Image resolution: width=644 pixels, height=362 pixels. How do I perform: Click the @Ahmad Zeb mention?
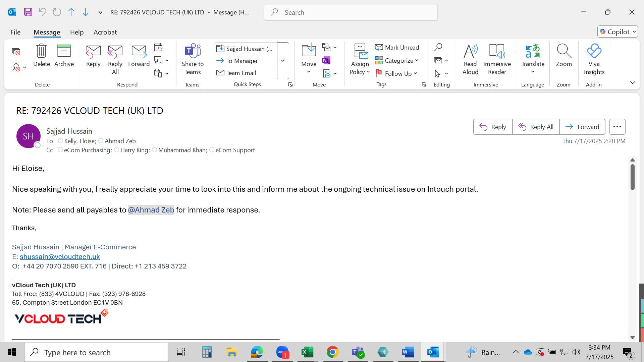coord(151,210)
